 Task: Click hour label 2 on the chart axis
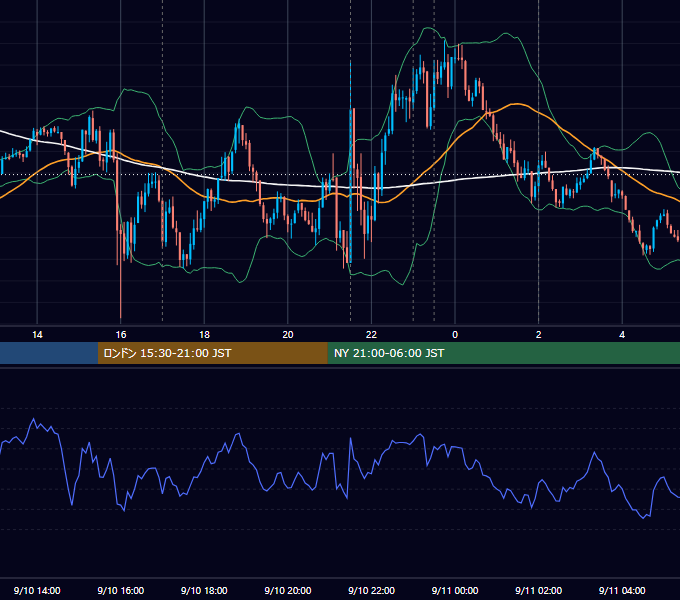(539, 335)
